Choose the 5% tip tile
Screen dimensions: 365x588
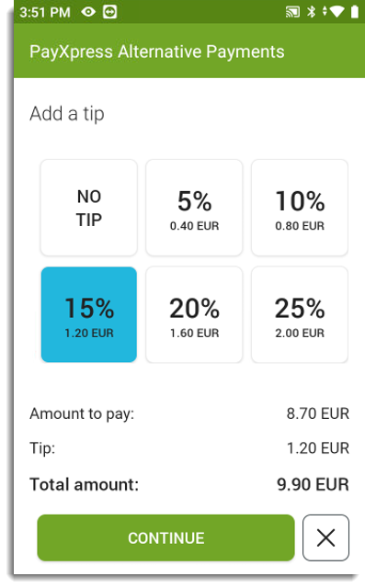click(x=194, y=208)
